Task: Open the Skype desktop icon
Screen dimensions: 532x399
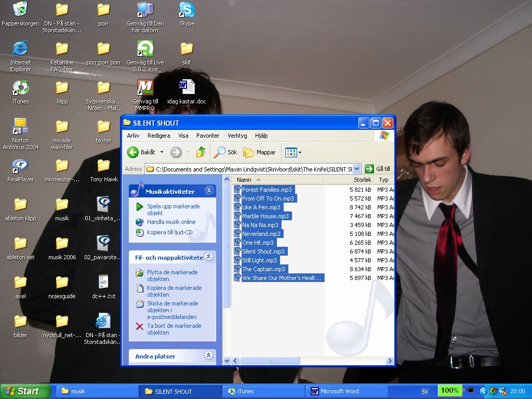Action: (x=187, y=14)
